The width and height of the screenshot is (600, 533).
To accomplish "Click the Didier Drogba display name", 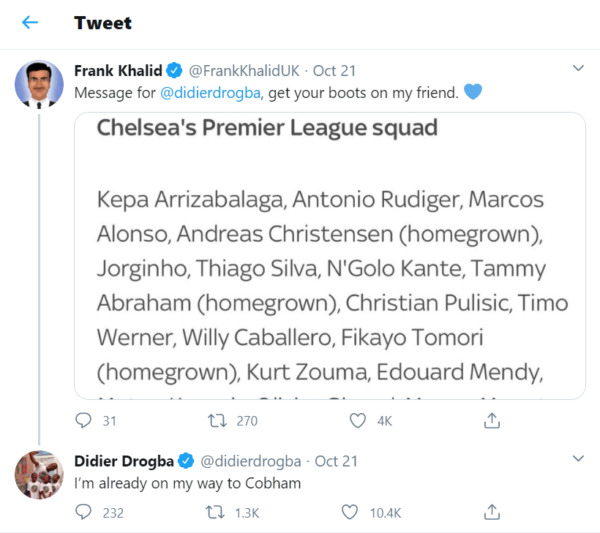I will pyautogui.click(x=123, y=461).
